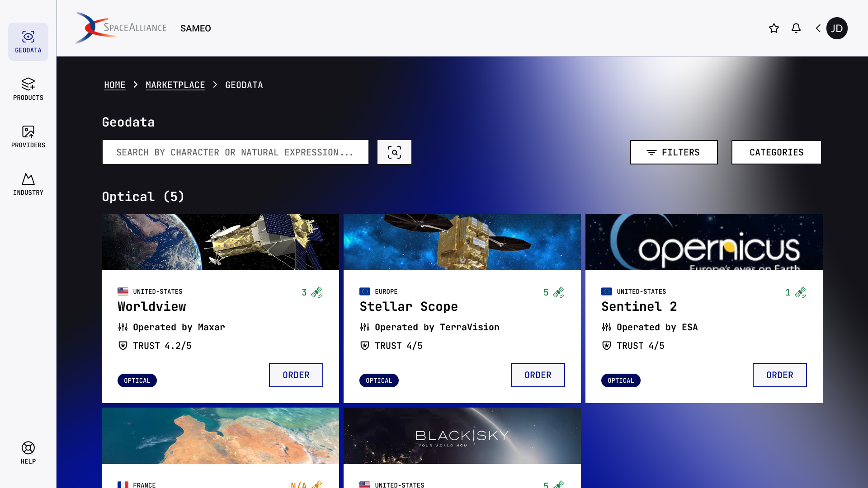Focus the geodata search field
Viewport: 868px width, 488px height.
[x=236, y=152]
